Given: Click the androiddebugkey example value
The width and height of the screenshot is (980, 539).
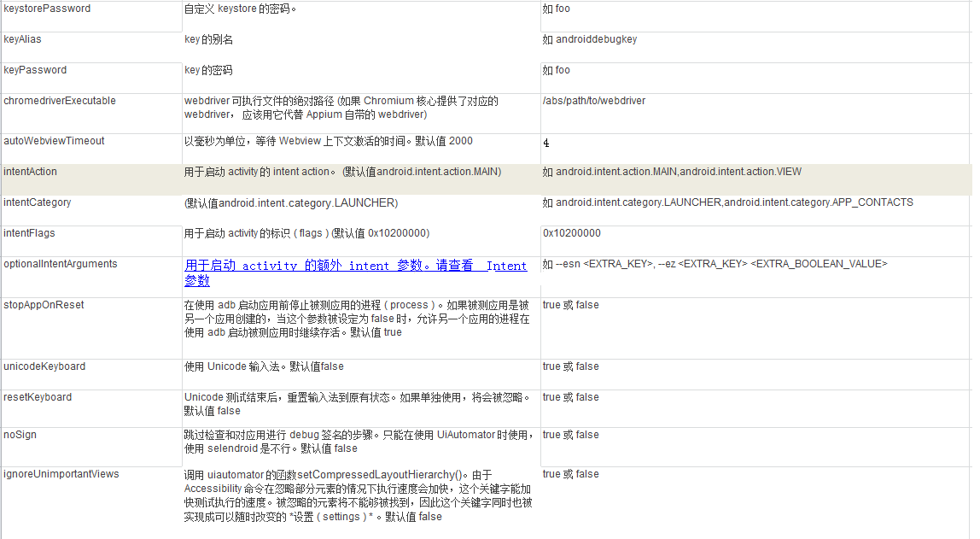Looking at the screenshot, I should [590, 39].
